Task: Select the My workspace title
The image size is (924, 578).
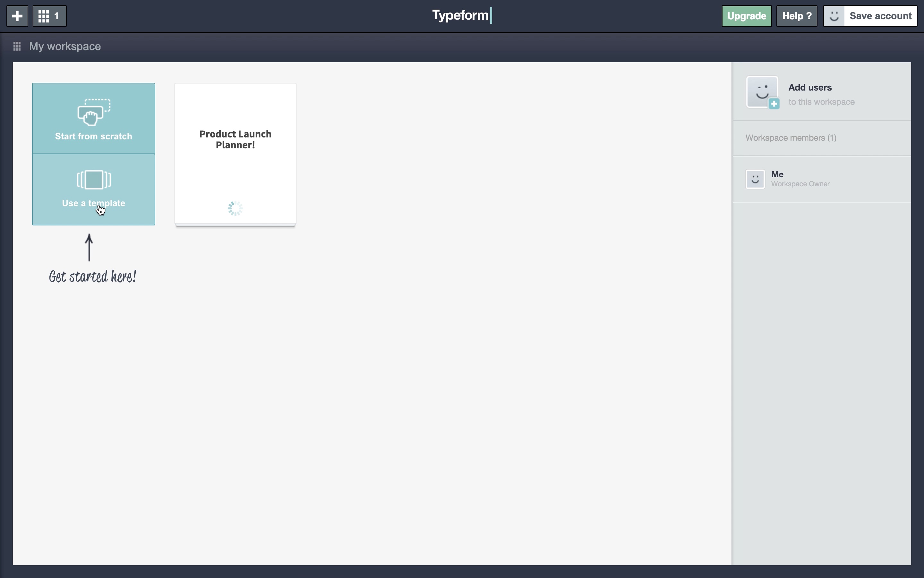Action: 65,46
